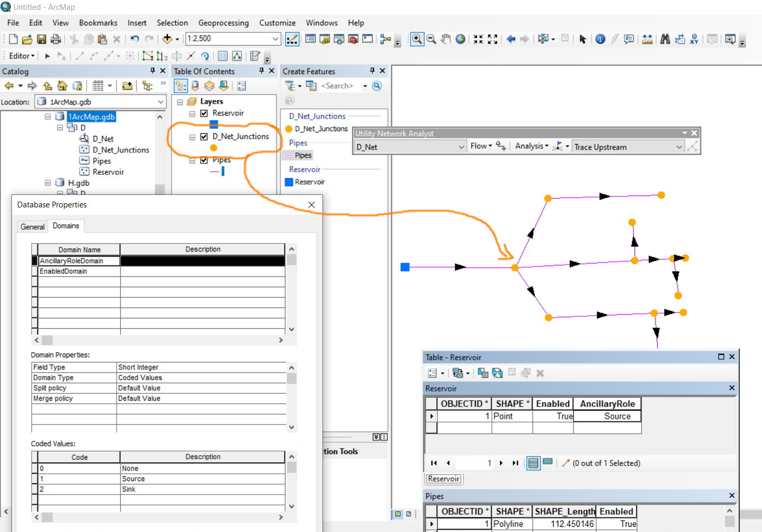Click List By Source in Table Of Contents
This screenshot has width=762, height=532.
click(x=195, y=86)
